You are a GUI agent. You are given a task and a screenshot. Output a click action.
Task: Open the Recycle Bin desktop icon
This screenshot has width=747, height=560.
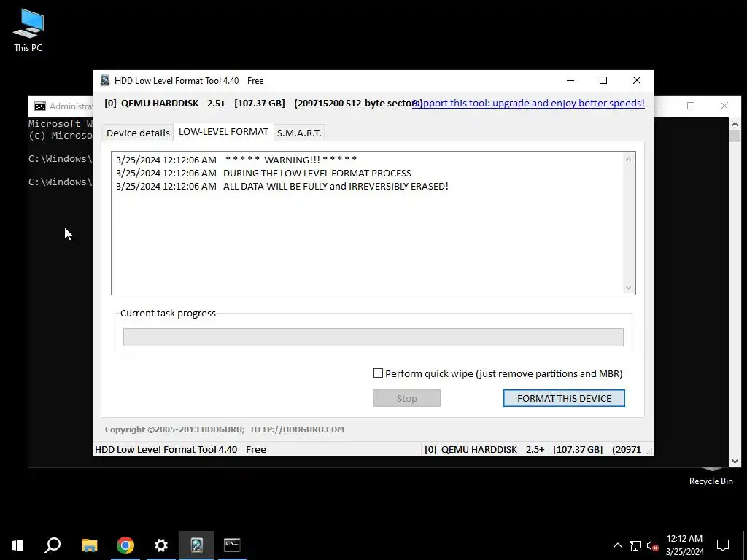coord(711,476)
